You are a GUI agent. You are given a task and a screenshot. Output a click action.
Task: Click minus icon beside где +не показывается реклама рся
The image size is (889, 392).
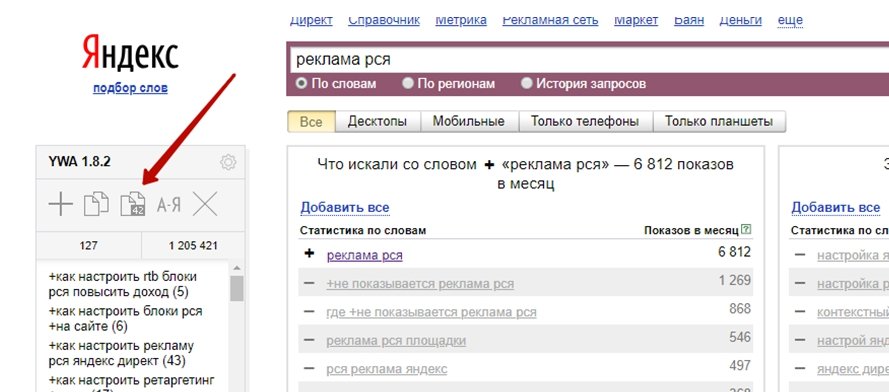(x=309, y=311)
